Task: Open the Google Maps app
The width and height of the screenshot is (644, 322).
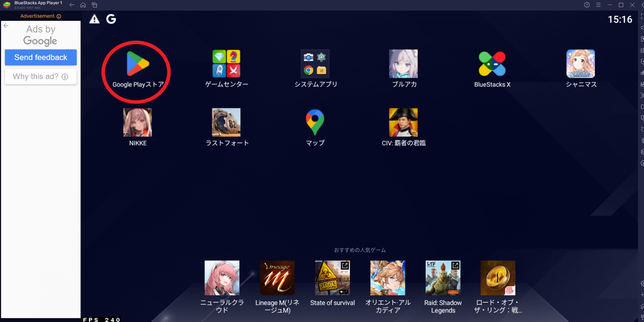Action: [315, 123]
